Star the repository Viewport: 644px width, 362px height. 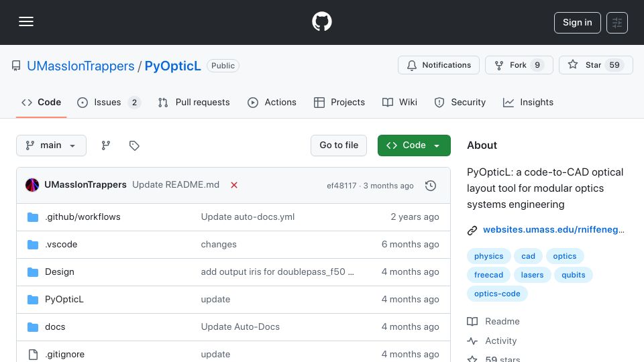[596, 65]
